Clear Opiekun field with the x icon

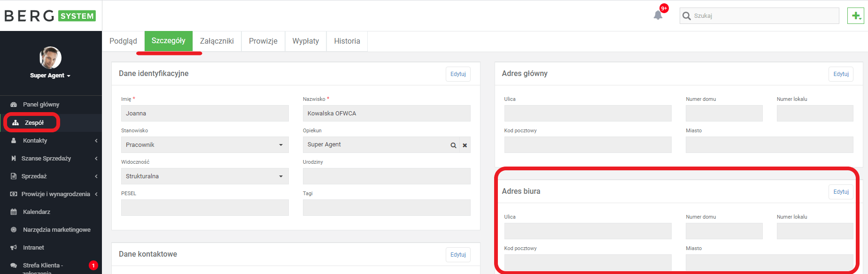tap(465, 145)
